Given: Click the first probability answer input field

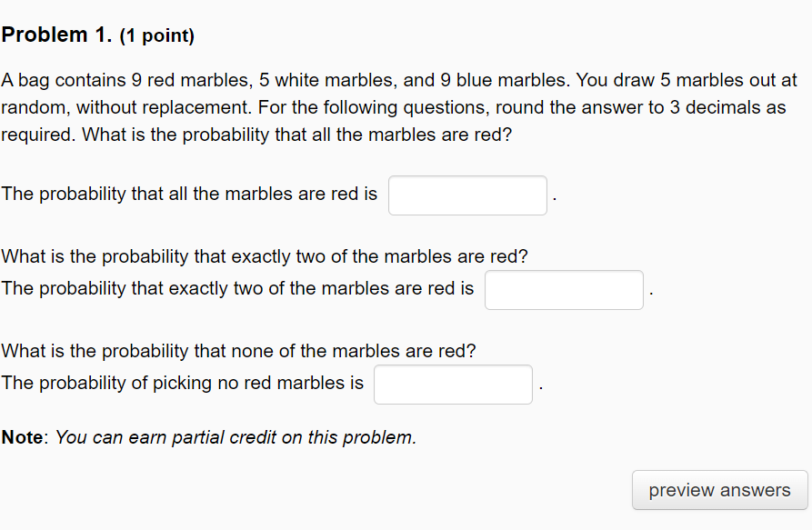Looking at the screenshot, I should tap(466, 195).
